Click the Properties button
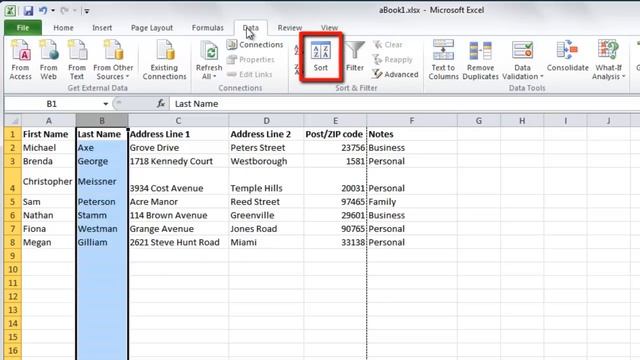640x360 pixels. 251,60
